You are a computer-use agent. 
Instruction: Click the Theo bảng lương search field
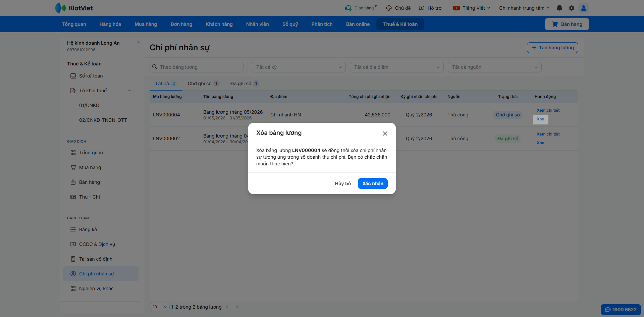pos(197,67)
